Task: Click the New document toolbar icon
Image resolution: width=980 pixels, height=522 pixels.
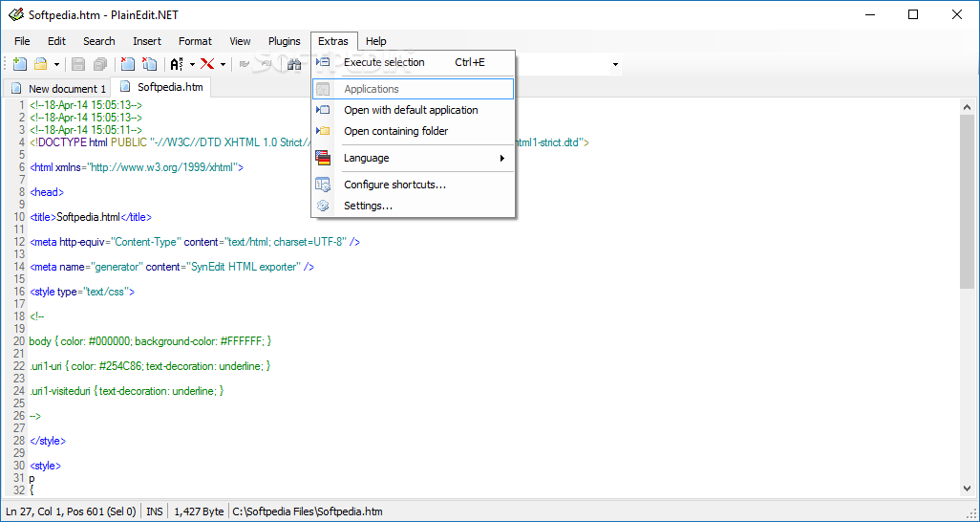Action: [20, 64]
